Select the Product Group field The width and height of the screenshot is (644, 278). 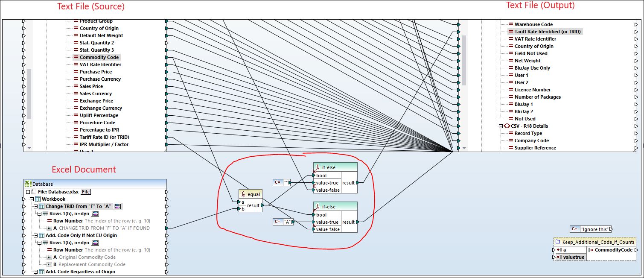pyautogui.click(x=96, y=21)
